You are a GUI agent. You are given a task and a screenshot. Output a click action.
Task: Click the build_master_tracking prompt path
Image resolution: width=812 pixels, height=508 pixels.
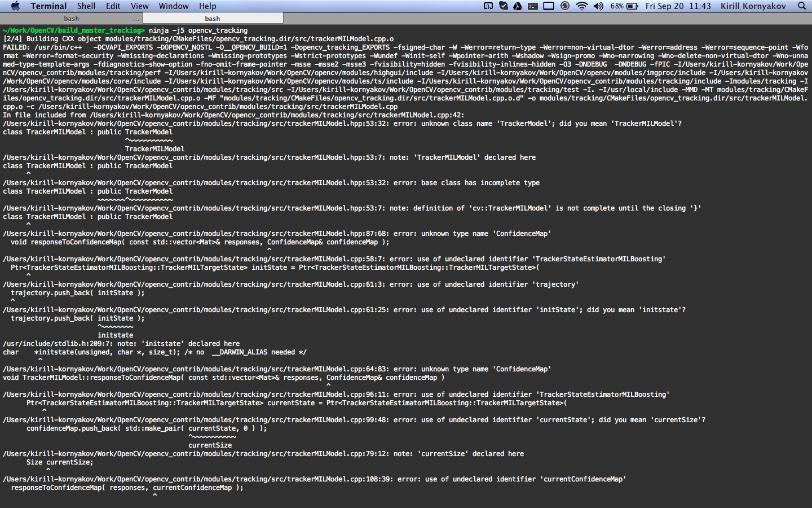[x=73, y=30]
